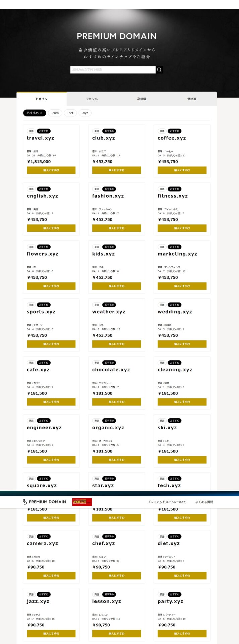Click the weather.xyz domain title
Viewport: 239px width, 644px height.
[109, 312]
